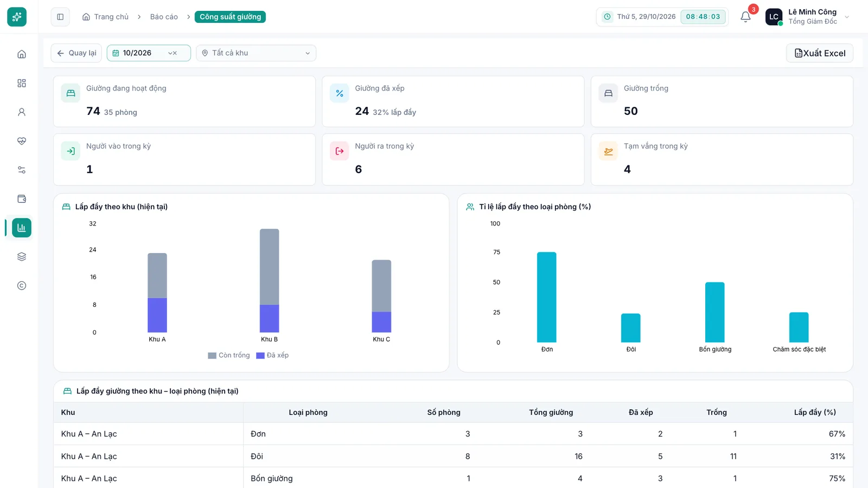The height and width of the screenshot is (488, 868).
Task: Select the reports bar-chart sidebar icon
Action: click(x=22, y=228)
